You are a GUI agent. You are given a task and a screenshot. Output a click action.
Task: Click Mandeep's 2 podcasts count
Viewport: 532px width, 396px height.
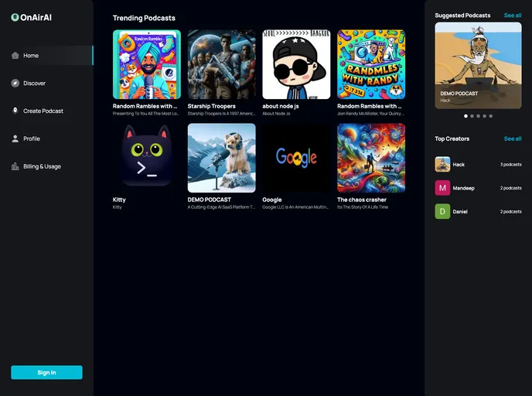click(x=510, y=188)
